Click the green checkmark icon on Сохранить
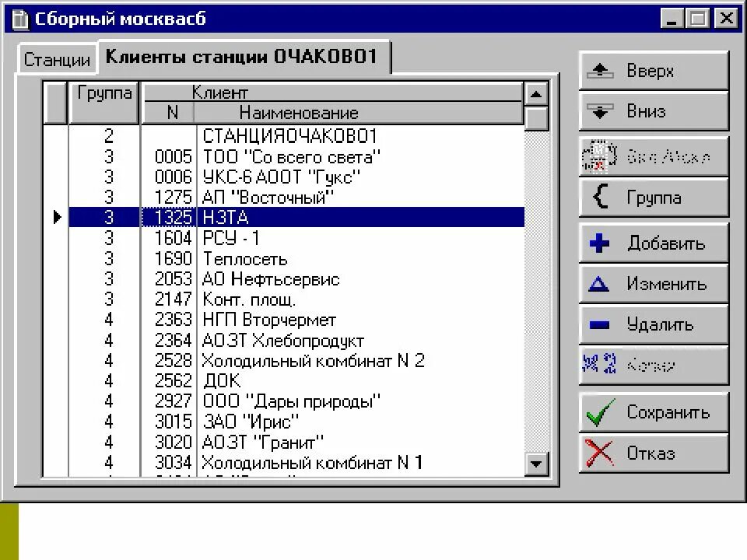 [600, 412]
